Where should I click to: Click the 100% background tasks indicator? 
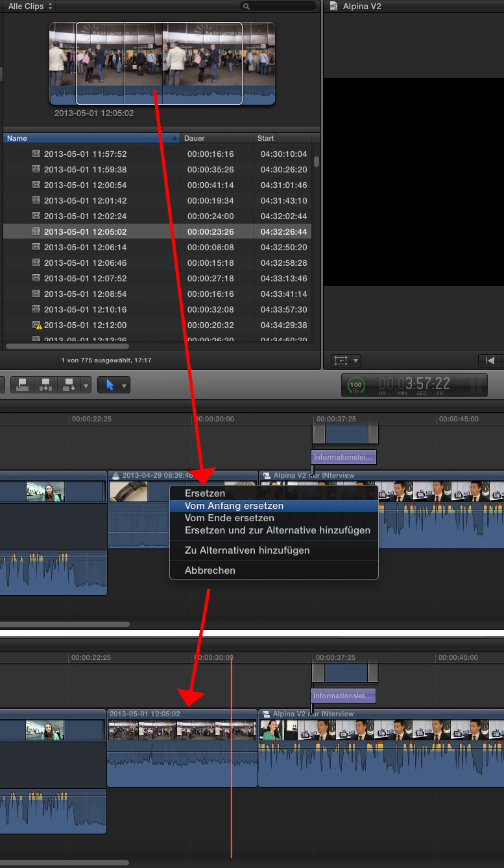(356, 385)
